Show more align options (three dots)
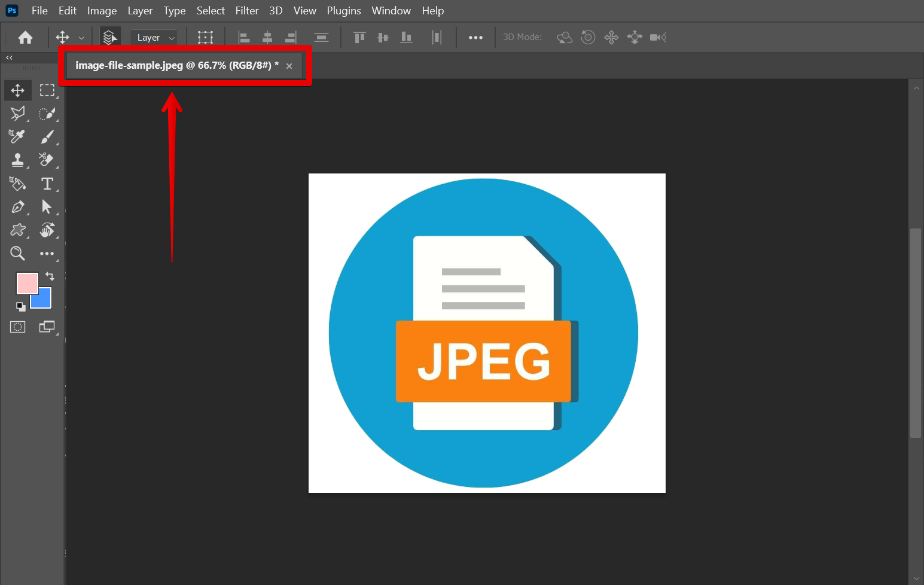 (475, 38)
